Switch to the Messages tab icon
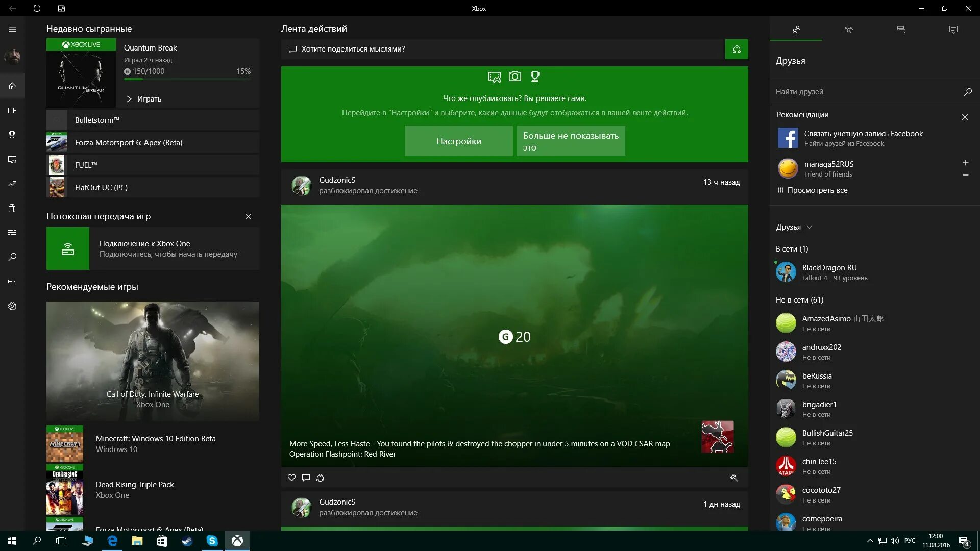This screenshot has width=980, height=551. (x=901, y=30)
